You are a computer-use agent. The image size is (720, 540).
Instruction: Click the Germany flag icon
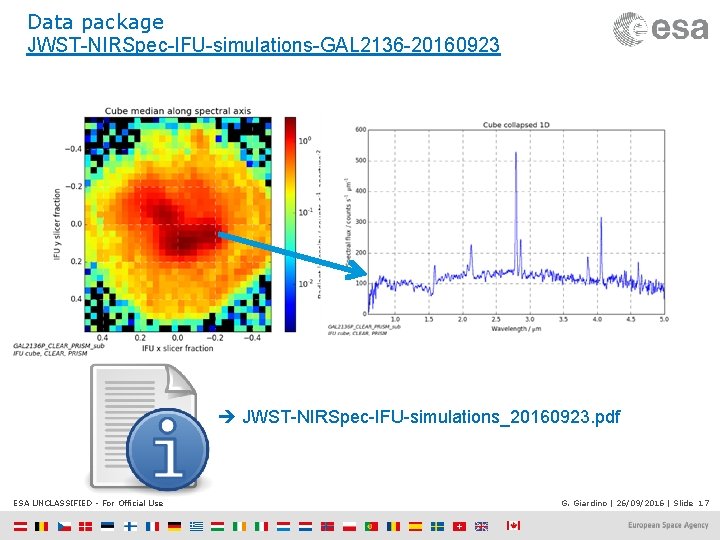point(174,526)
